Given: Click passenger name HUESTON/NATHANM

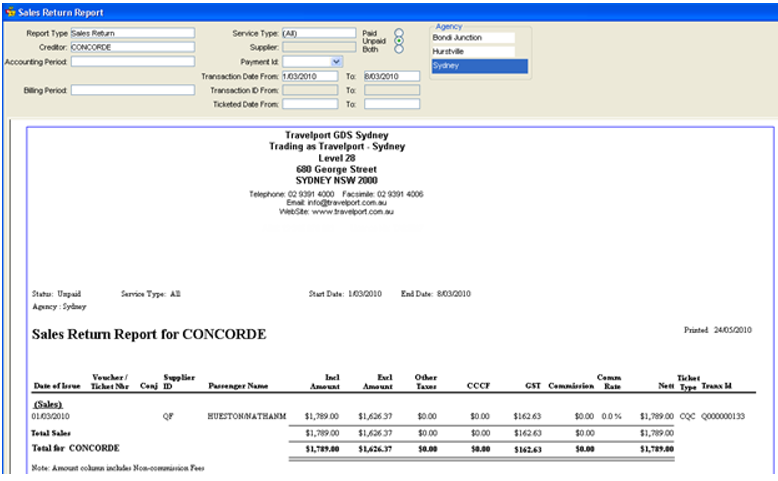Looking at the screenshot, I should pos(247,416).
